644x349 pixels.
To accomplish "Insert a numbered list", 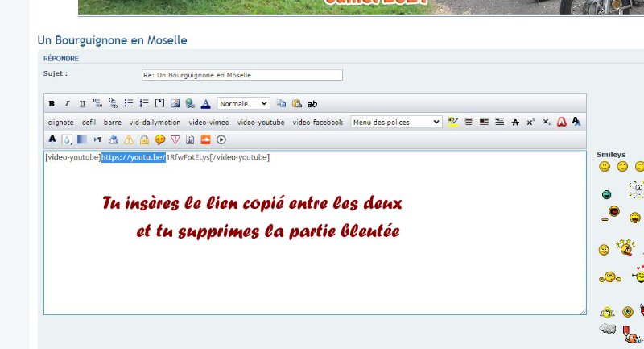I will [x=144, y=104].
